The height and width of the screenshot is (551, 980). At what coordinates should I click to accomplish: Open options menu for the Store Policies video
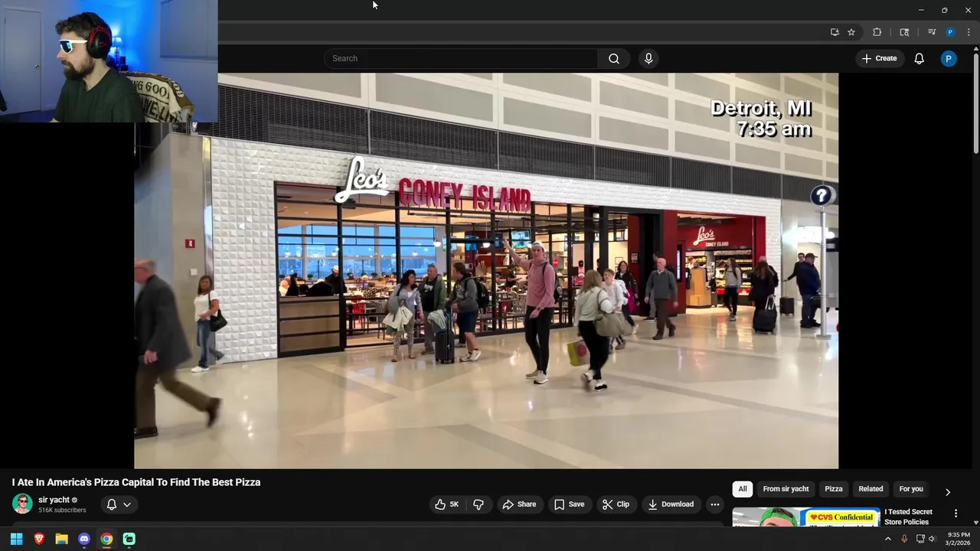coord(955,514)
